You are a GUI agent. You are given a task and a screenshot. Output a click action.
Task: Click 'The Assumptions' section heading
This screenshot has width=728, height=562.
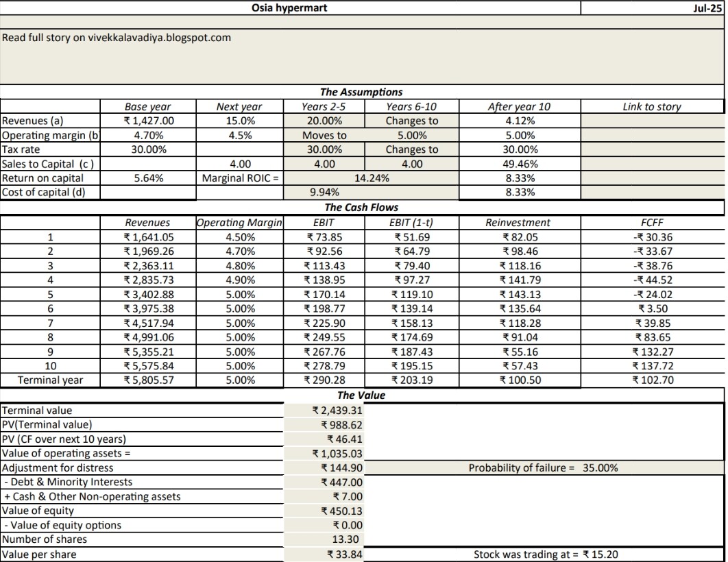pos(361,92)
